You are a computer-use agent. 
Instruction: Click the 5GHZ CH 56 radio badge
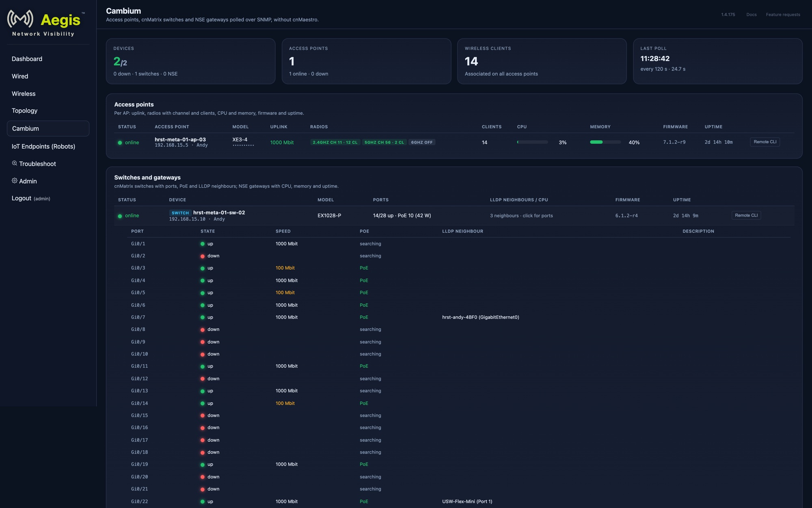click(x=384, y=142)
